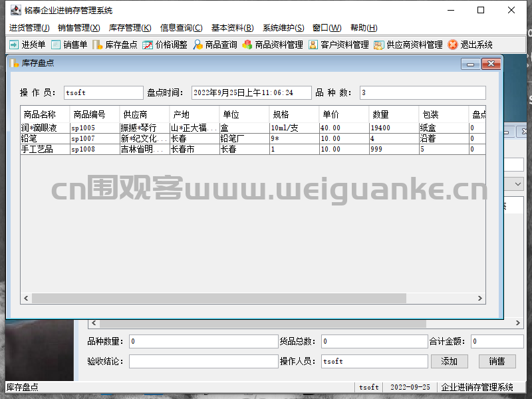Click the inventory table horizontal scrollbar thumb
532x399 pixels.
(219, 298)
